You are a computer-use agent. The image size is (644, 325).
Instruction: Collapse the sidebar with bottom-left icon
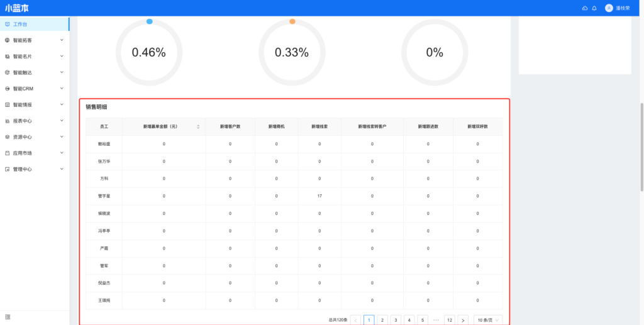pyautogui.click(x=8, y=316)
